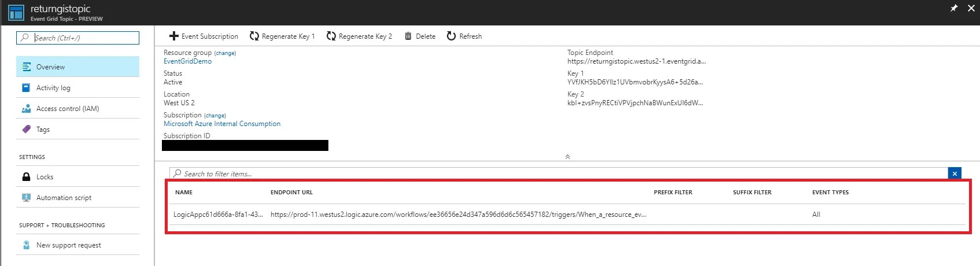Close the returngistopic blade
The height and width of the screenshot is (266, 980).
[x=971, y=8]
